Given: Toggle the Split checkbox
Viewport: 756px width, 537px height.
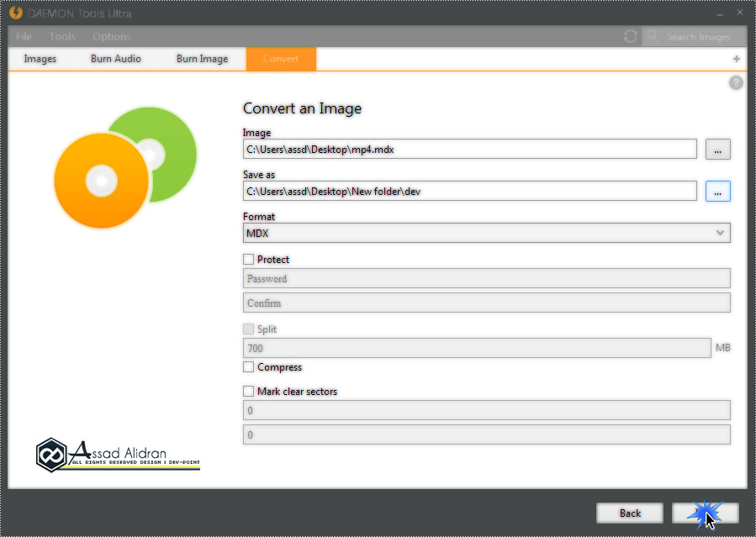Looking at the screenshot, I should (248, 329).
